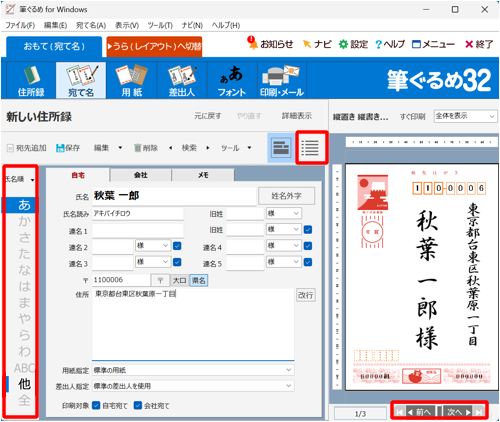Image resolution: width=500 pixels, height=422 pixels.
Task: Toggle the 連名4 print checkbox
Action: (x=308, y=246)
